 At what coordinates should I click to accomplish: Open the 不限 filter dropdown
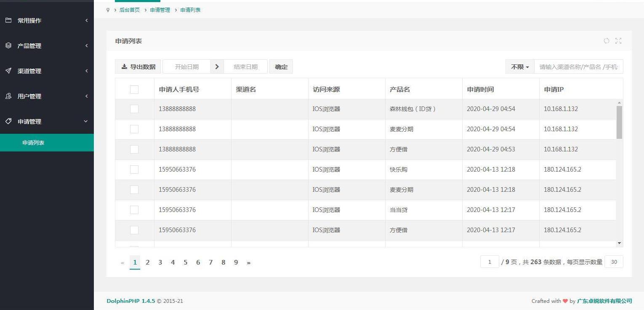coord(520,67)
